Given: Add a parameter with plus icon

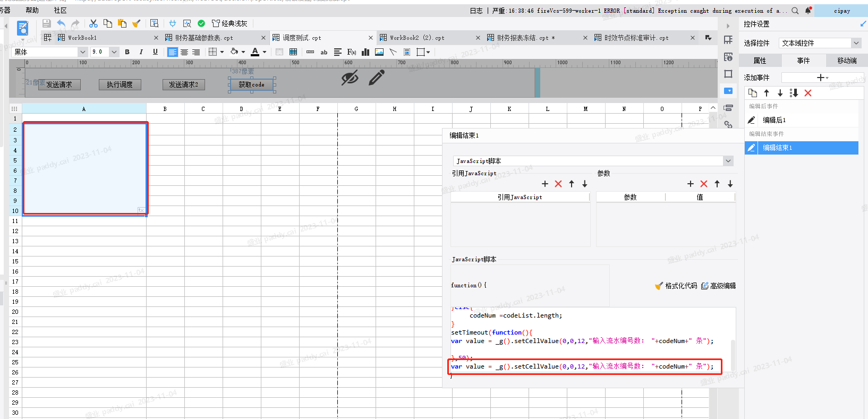Looking at the screenshot, I should tap(691, 184).
